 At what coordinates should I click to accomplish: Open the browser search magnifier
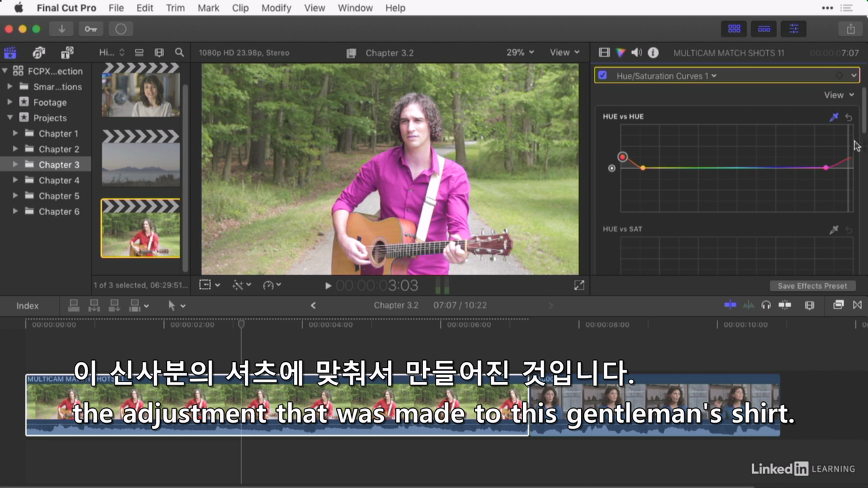(179, 52)
